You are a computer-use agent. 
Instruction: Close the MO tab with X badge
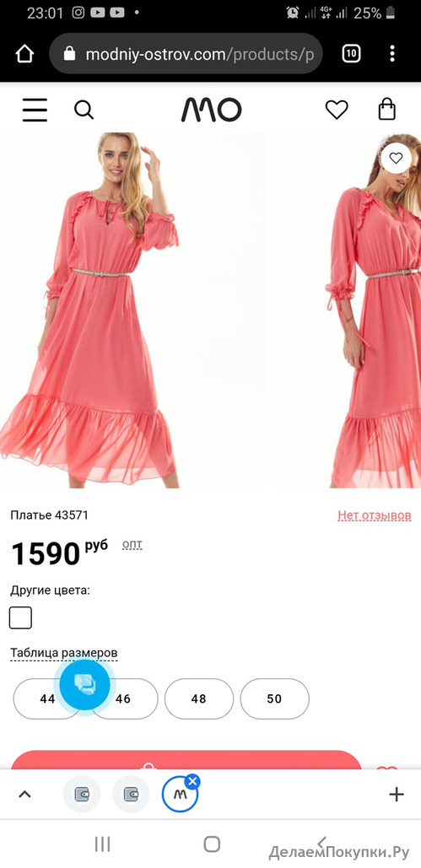pos(192,782)
